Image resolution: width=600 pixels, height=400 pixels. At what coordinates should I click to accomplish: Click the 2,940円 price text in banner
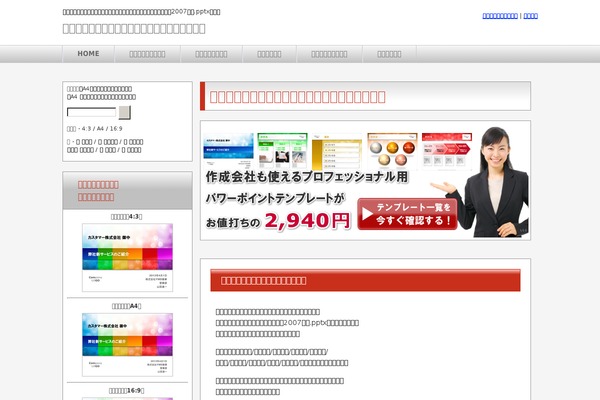[307, 221]
